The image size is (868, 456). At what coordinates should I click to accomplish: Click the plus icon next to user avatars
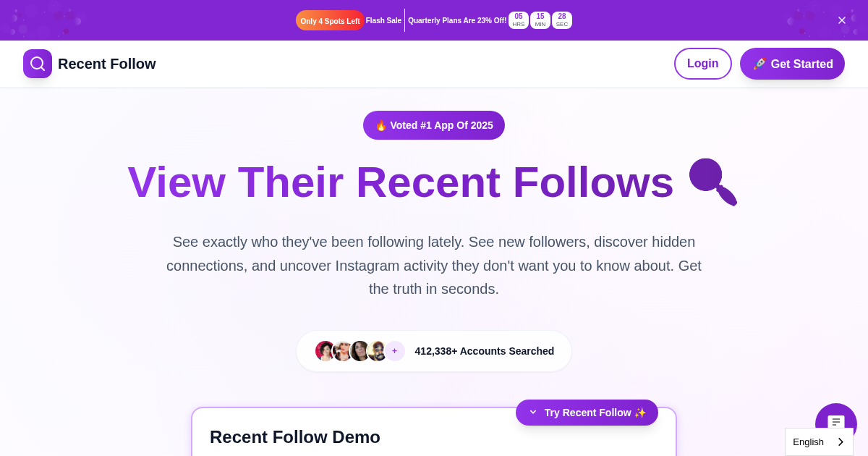coord(395,350)
